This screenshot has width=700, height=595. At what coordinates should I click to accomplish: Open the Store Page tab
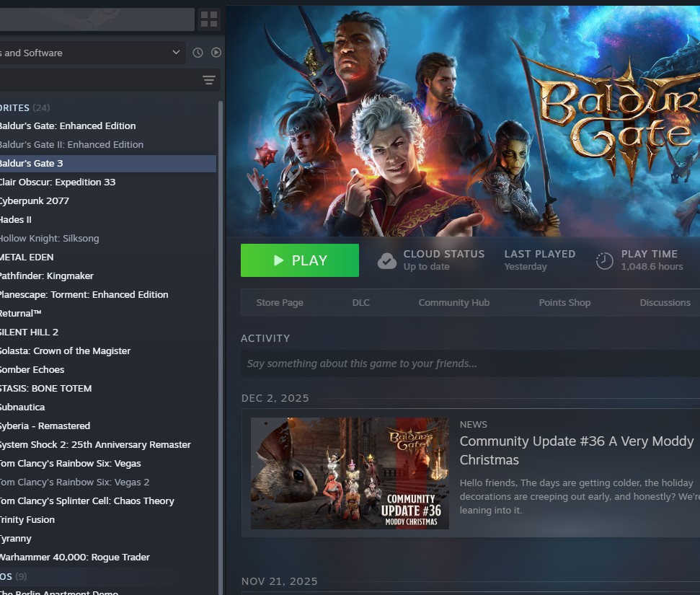coord(280,302)
